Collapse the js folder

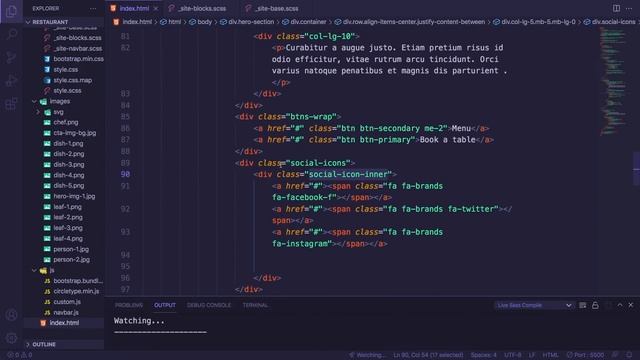tap(35, 270)
